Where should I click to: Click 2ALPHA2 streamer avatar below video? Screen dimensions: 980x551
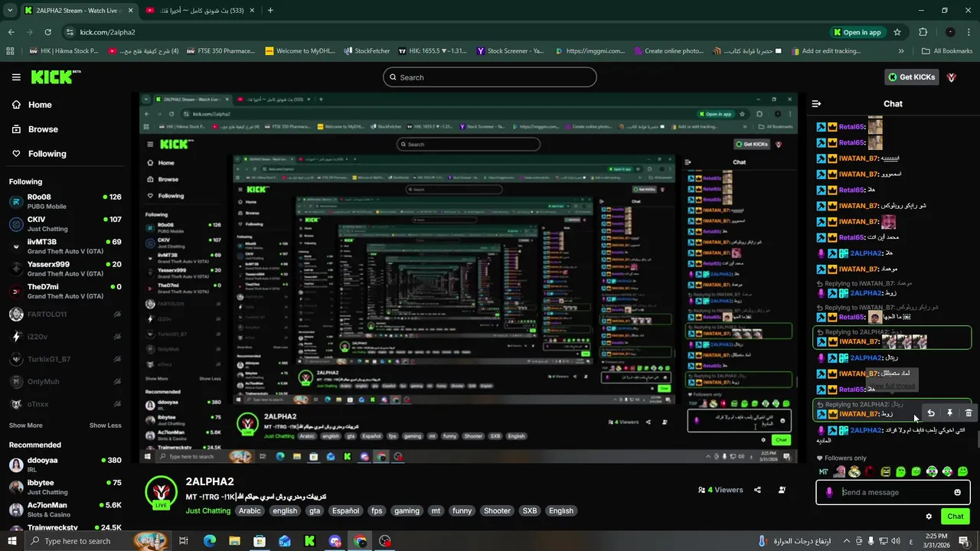pos(162,492)
